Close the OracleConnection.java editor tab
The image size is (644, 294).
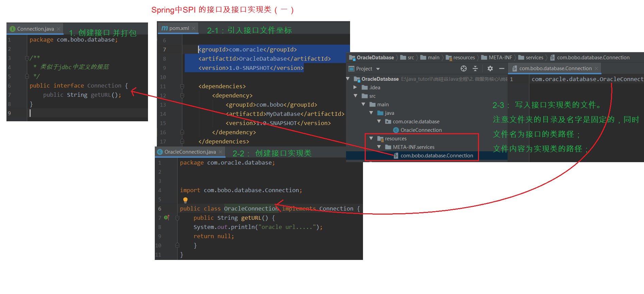pyautogui.click(x=220, y=152)
